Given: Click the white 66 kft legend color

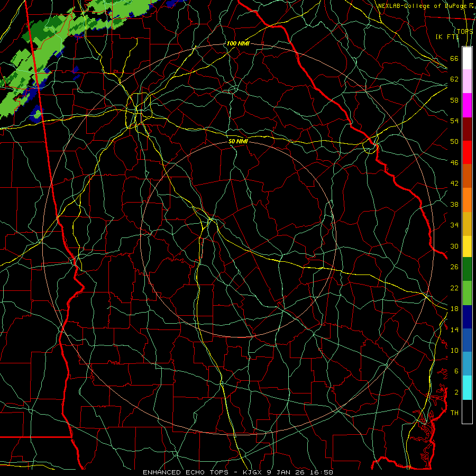Looking at the screenshot, I should 467,58.
